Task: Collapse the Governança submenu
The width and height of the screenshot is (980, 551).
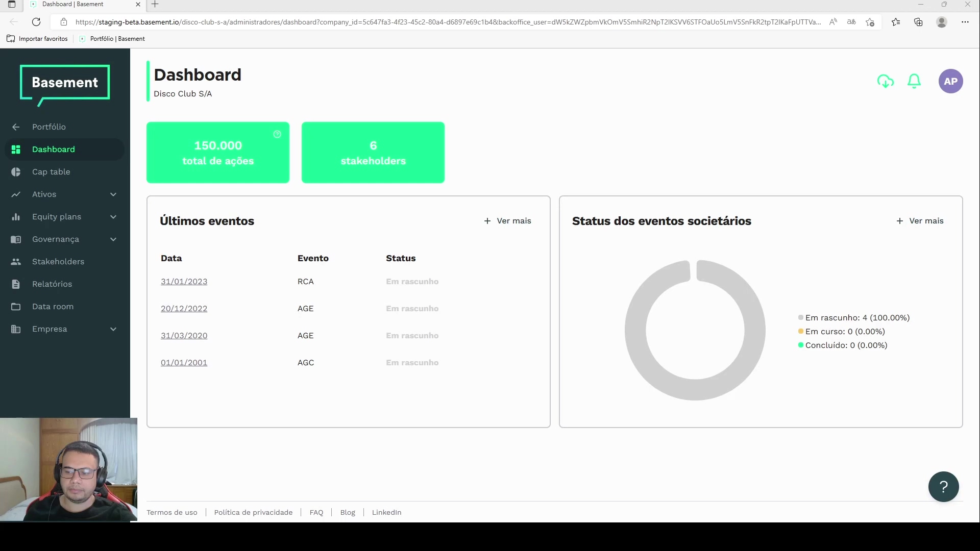Action: point(113,239)
